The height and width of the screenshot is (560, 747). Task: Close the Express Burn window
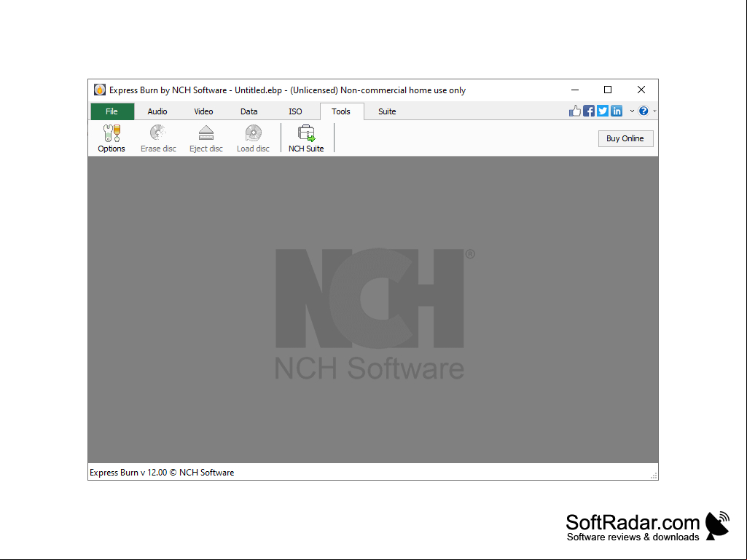[x=641, y=90]
